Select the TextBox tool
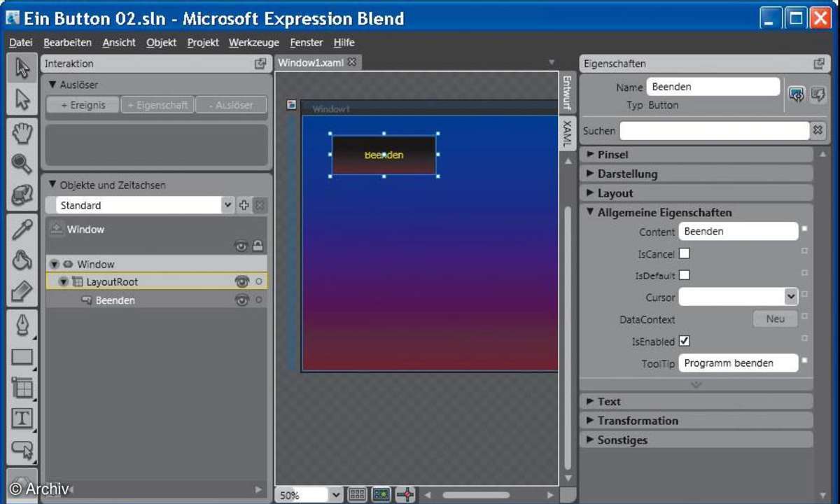This screenshot has width=840, height=504. 22,419
